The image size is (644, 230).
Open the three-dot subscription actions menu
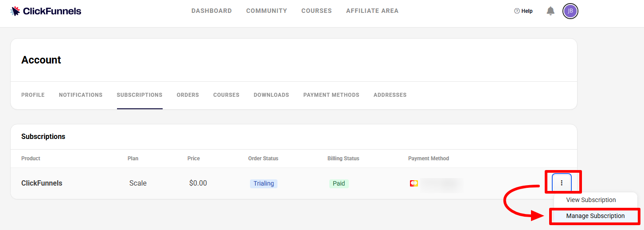562,183
